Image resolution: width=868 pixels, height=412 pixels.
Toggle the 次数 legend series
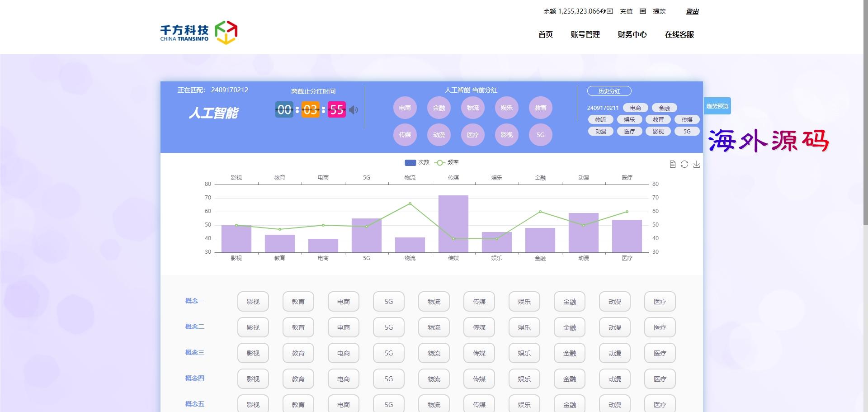tap(417, 162)
